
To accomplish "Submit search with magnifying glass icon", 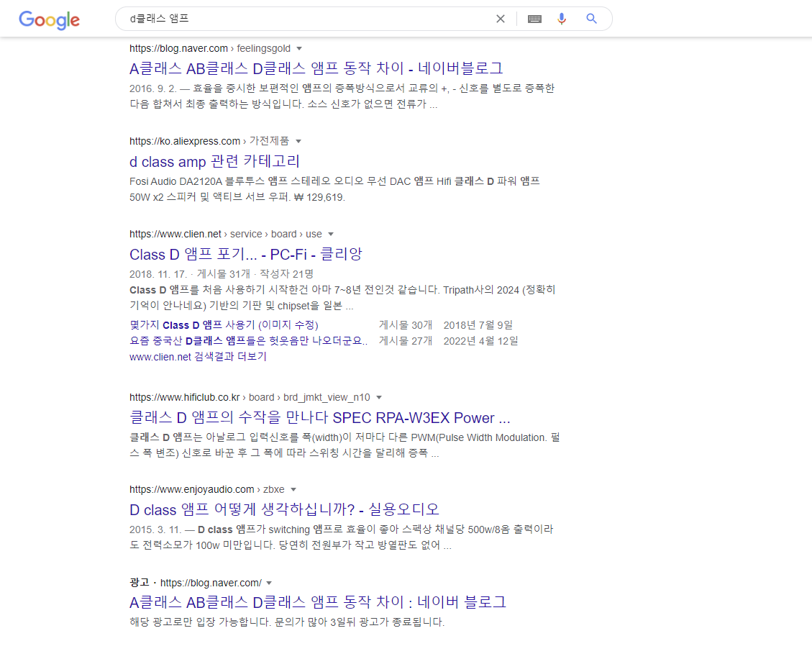I will 591,19.
